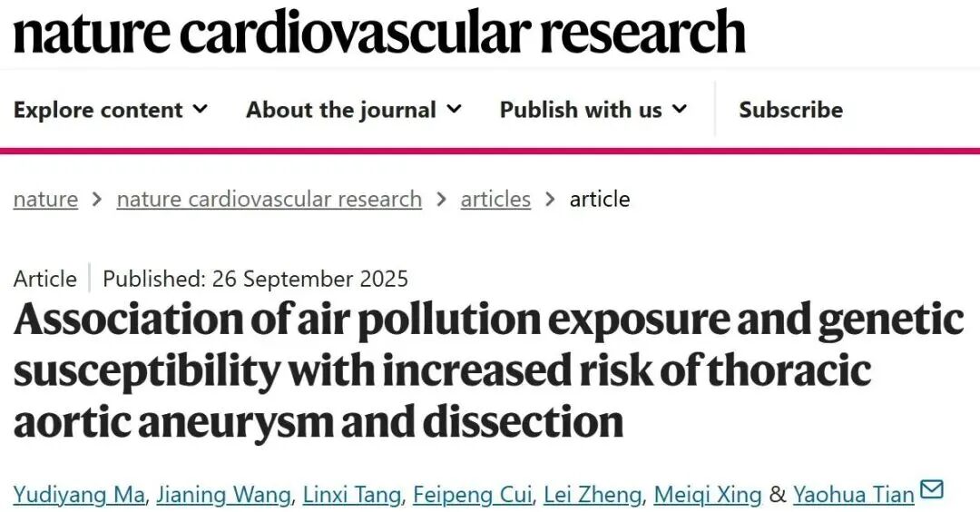980x512 pixels.
Task: Click the nature cardiovascular research logo
Action: [378, 31]
